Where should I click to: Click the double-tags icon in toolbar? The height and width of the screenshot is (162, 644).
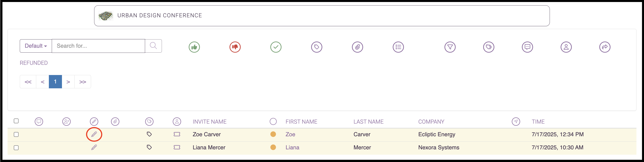point(489,47)
